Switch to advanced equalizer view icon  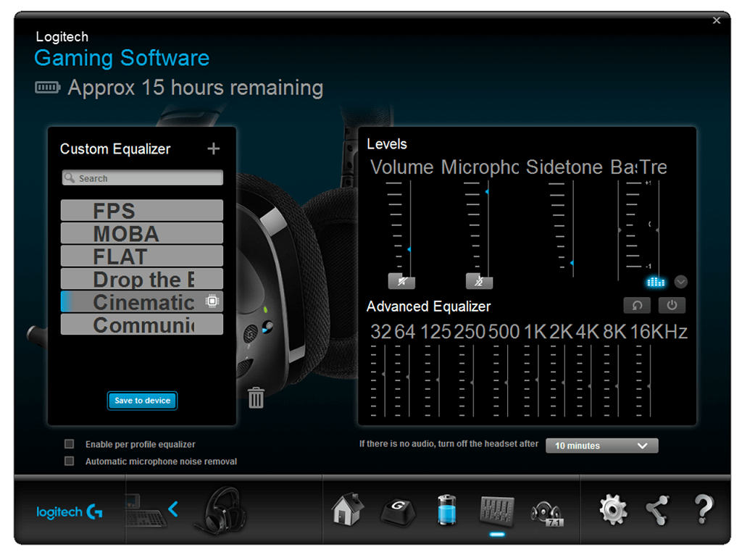tap(655, 282)
